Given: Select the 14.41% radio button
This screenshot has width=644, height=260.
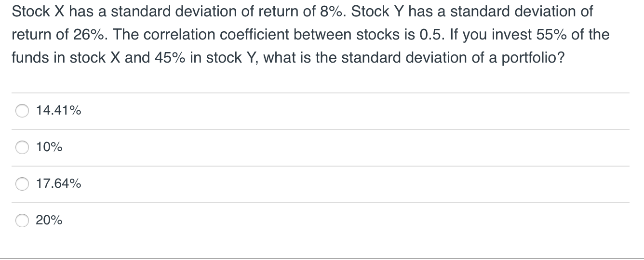Looking at the screenshot, I should click(x=23, y=111).
